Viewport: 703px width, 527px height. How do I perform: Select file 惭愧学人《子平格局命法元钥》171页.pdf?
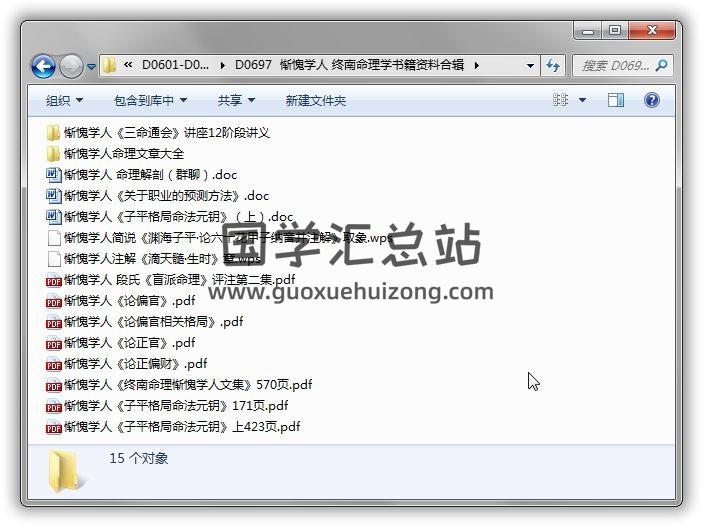click(176, 406)
